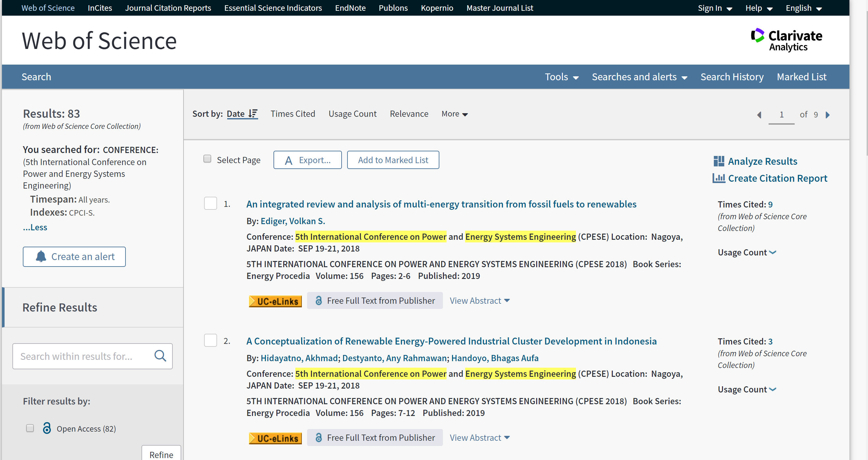Open author Ediger, Volkan S.
The image size is (868, 460).
pyautogui.click(x=292, y=221)
